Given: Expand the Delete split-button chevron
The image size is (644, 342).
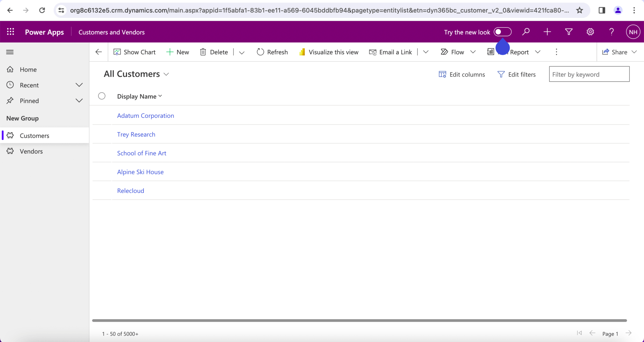Looking at the screenshot, I should (x=242, y=52).
